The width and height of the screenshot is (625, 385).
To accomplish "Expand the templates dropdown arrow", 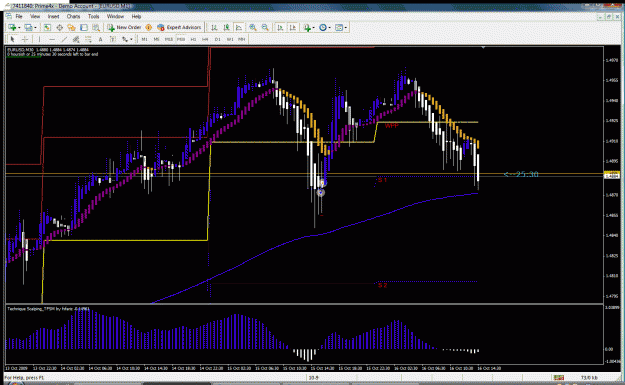I will point(346,28).
